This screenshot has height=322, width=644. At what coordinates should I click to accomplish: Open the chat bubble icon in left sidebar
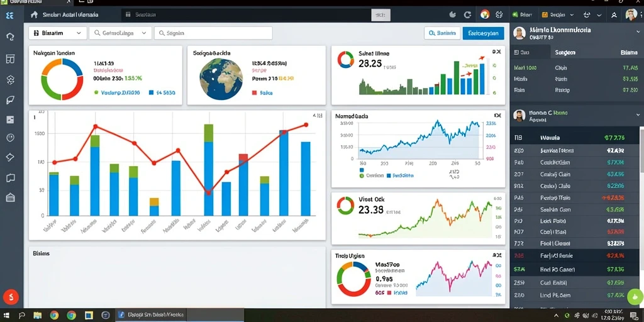[10, 178]
